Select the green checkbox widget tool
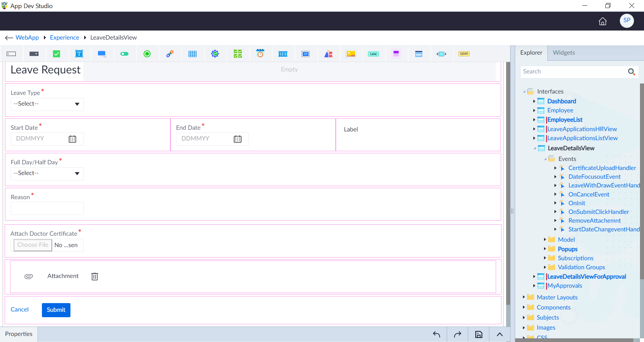This screenshot has width=644, height=342. click(x=57, y=54)
